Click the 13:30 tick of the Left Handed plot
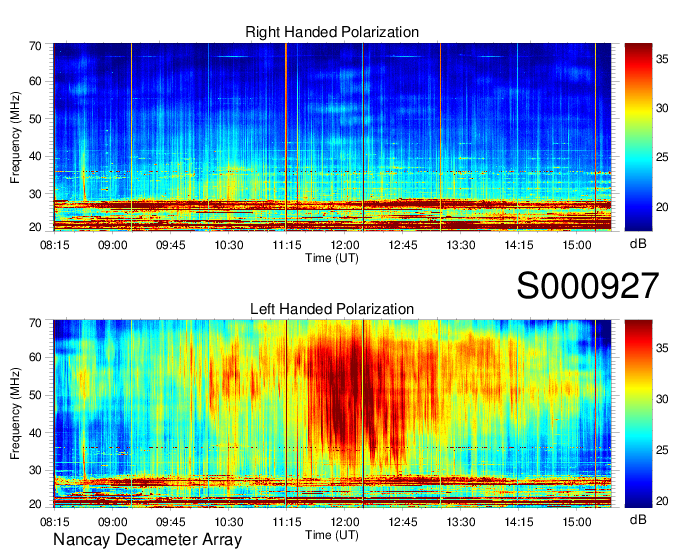The image size is (680, 552). click(461, 522)
